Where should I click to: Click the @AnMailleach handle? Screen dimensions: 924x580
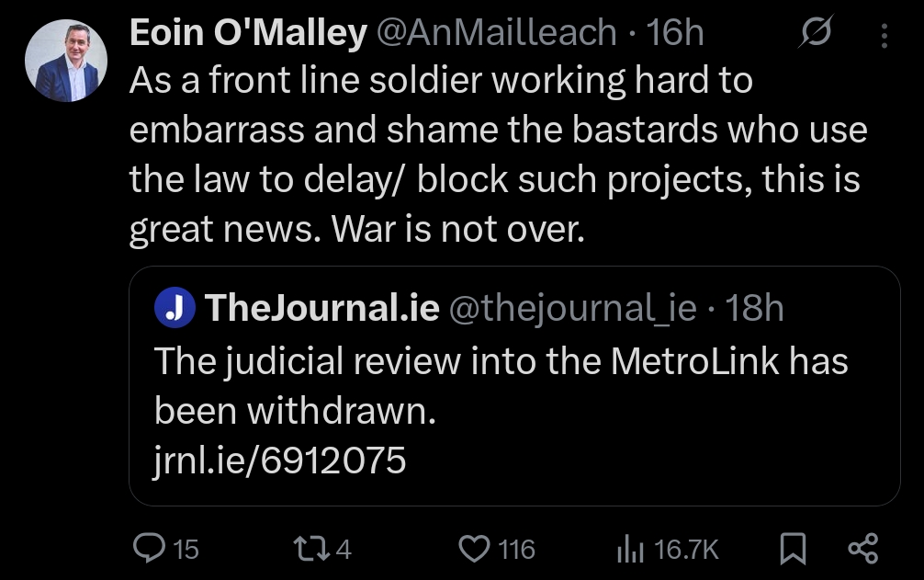point(496,34)
